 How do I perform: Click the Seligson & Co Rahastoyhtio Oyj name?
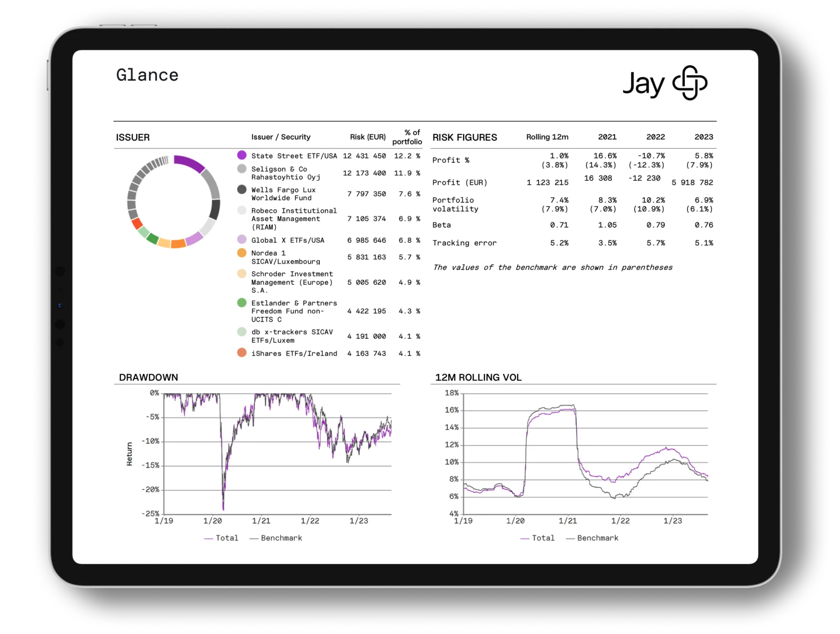click(286, 173)
